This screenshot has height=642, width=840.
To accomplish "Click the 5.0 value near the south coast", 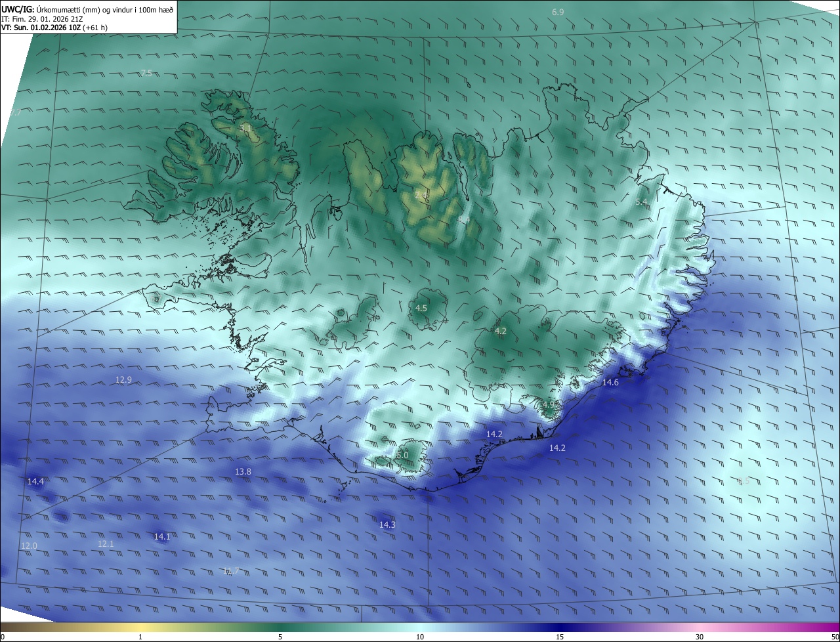I will [x=402, y=455].
